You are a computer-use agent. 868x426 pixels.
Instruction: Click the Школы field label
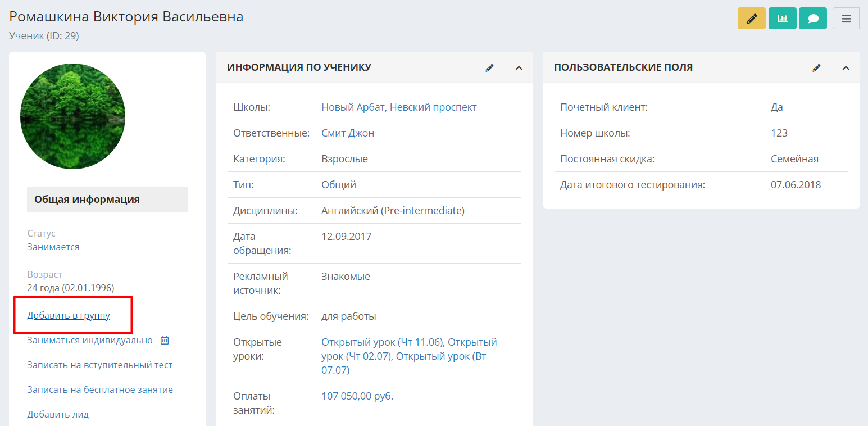click(252, 107)
